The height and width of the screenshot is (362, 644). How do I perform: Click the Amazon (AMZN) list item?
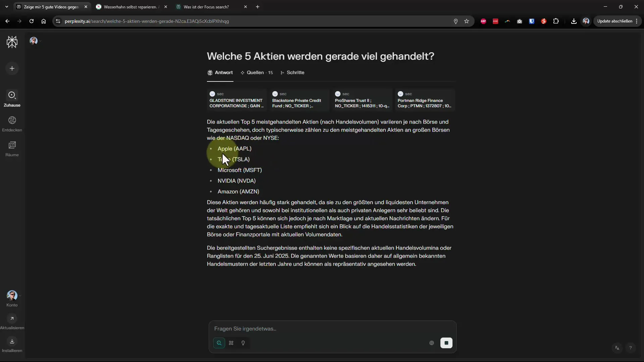[238, 191]
